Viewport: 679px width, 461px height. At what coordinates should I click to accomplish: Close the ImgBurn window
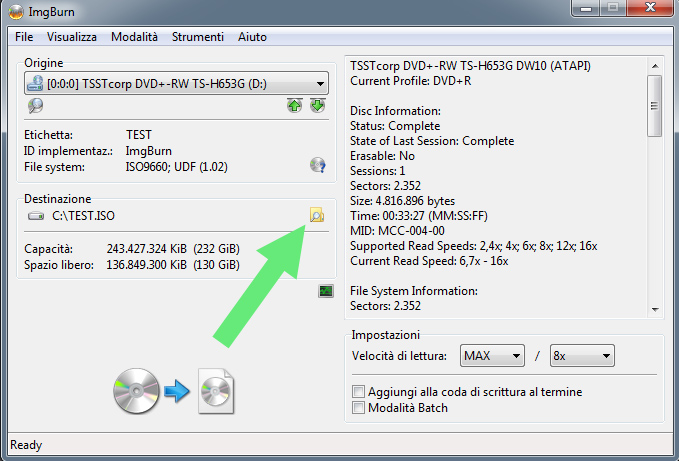click(650, 7)
